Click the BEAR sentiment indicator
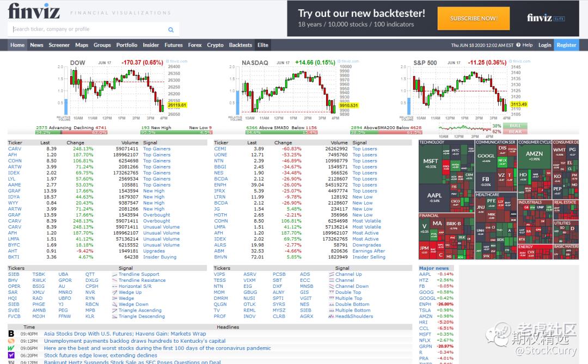This screenshot has width=588, height=364. tap(515, 132)
